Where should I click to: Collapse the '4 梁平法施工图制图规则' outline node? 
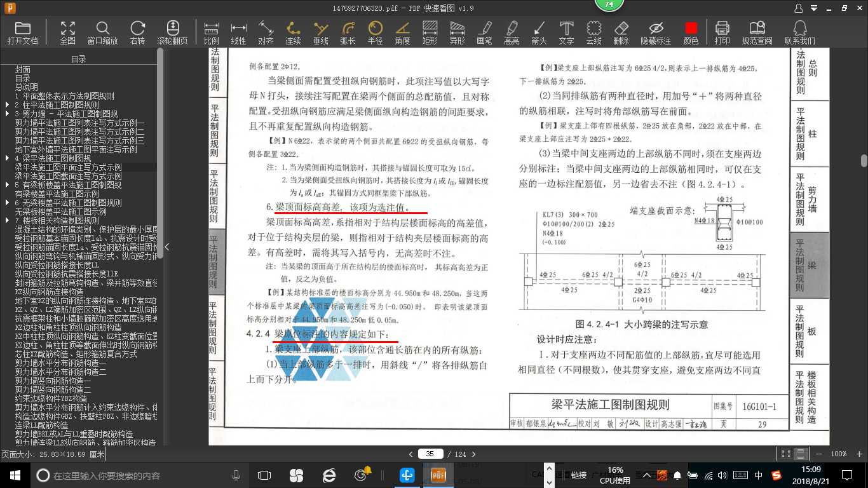pyautogui.click(x=7, y=158)
